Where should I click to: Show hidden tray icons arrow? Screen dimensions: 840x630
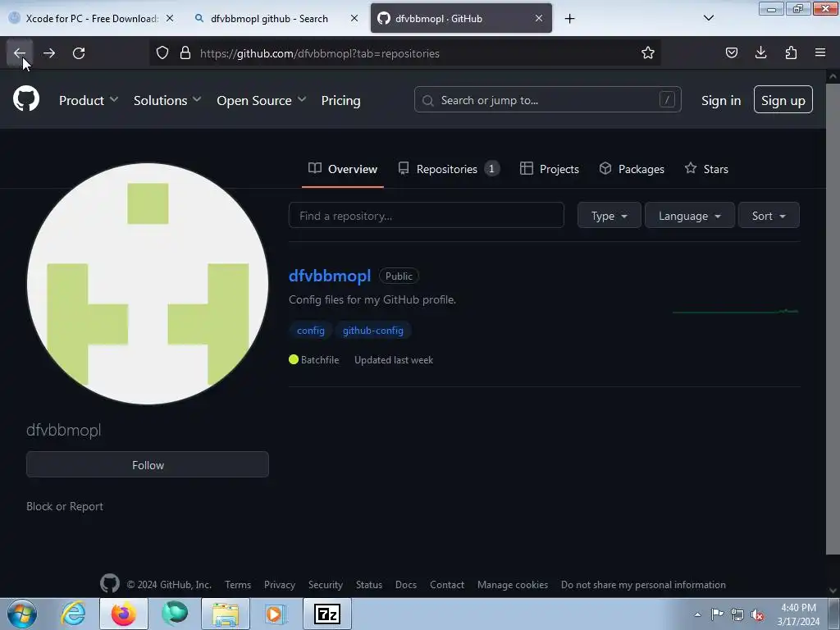(697, 614)
